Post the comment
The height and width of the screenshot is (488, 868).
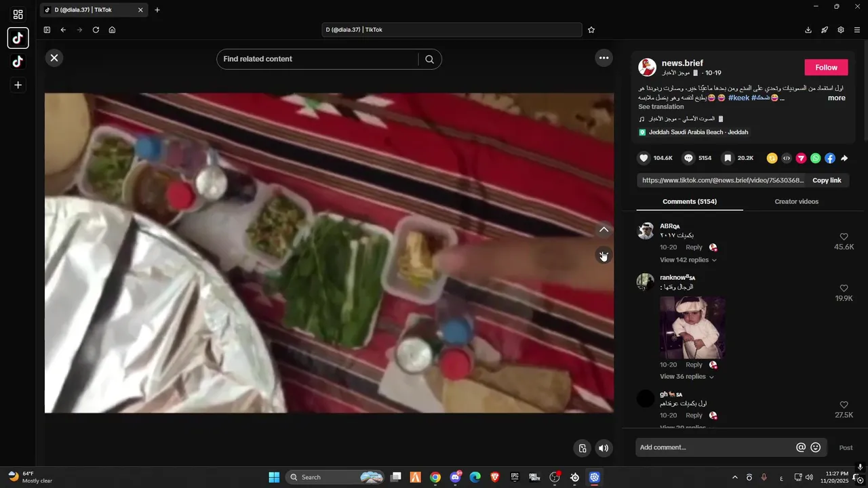(846, 447)
